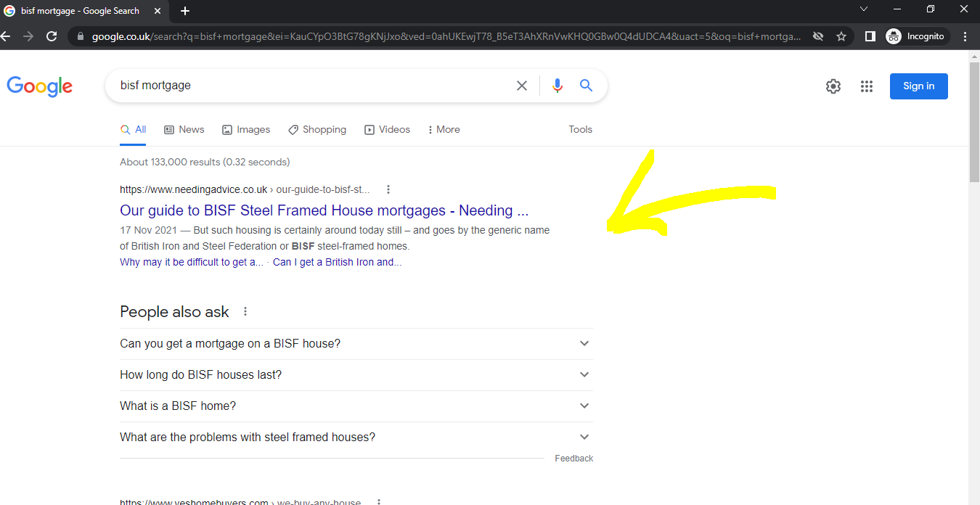980x505 pixels.
Task: Switch to the News search tab
Action: [x=184, y=129]
